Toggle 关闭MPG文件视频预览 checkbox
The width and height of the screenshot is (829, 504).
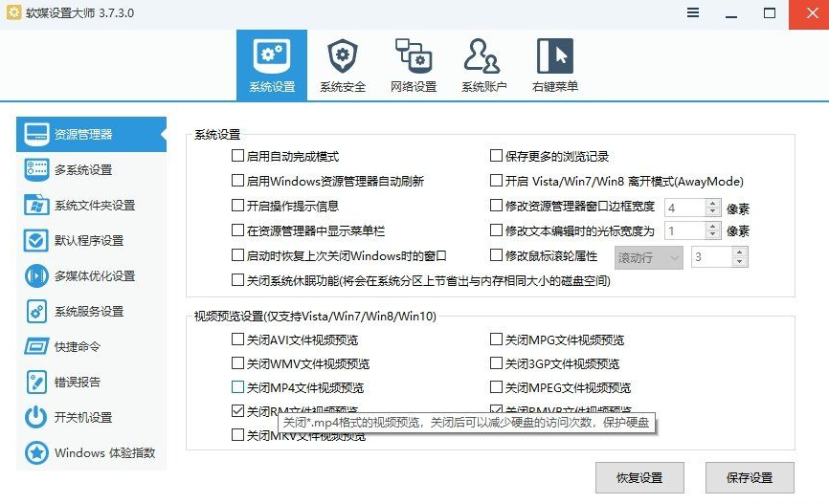(496, 340)
